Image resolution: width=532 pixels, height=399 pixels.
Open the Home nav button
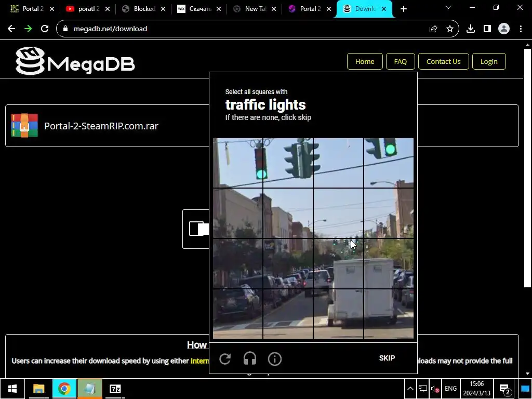[365, 61]
